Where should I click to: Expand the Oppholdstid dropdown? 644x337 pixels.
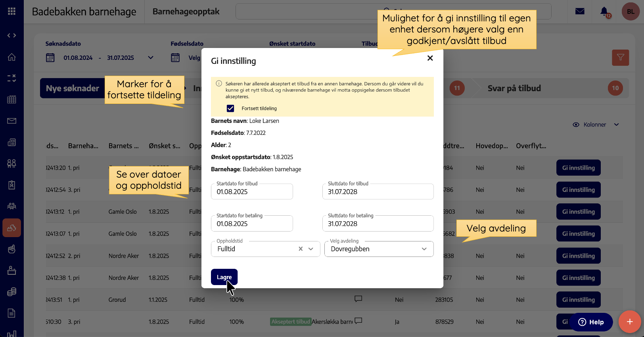click(x=311, y=249)
